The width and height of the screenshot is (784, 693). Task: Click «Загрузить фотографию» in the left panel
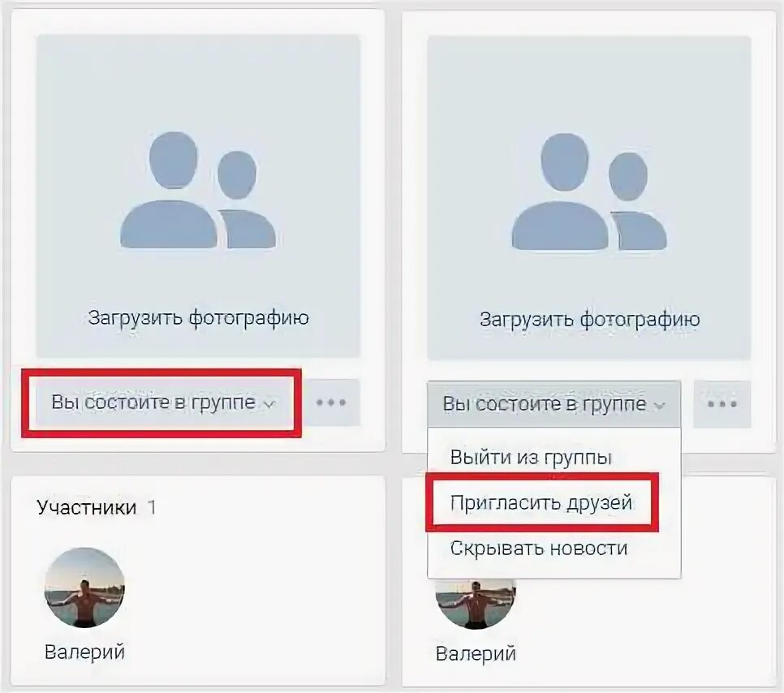pos(199,318)
